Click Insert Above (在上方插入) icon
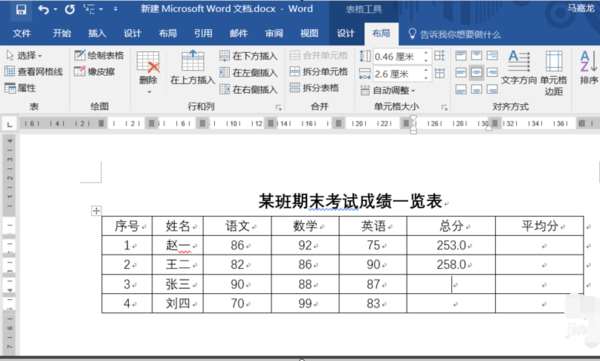This screenshot has height=361, width=600. point(192,67)
